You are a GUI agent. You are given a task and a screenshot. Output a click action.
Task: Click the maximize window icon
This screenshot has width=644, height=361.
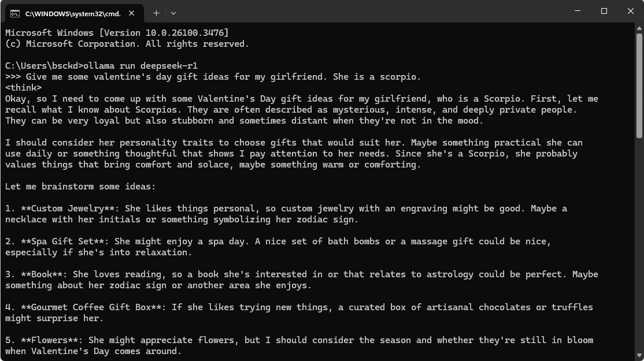pyautogui.click(x=604, y=11)
